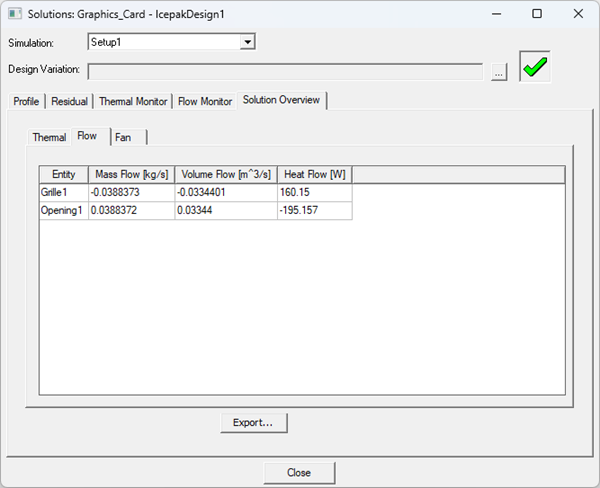Click the Solutions window app icon
Image resolution: width=600 pixels, height=488 pixels.
point(15,14)
